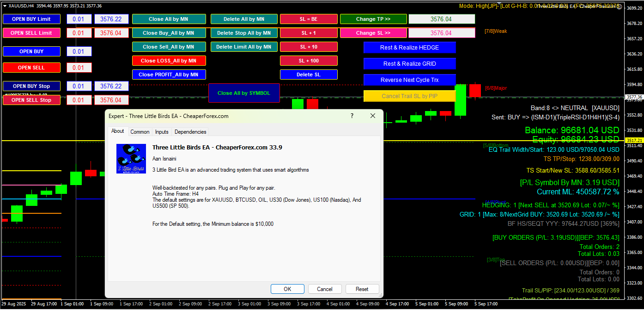Click Close All by SYMBOL

[x=244, y=93]
